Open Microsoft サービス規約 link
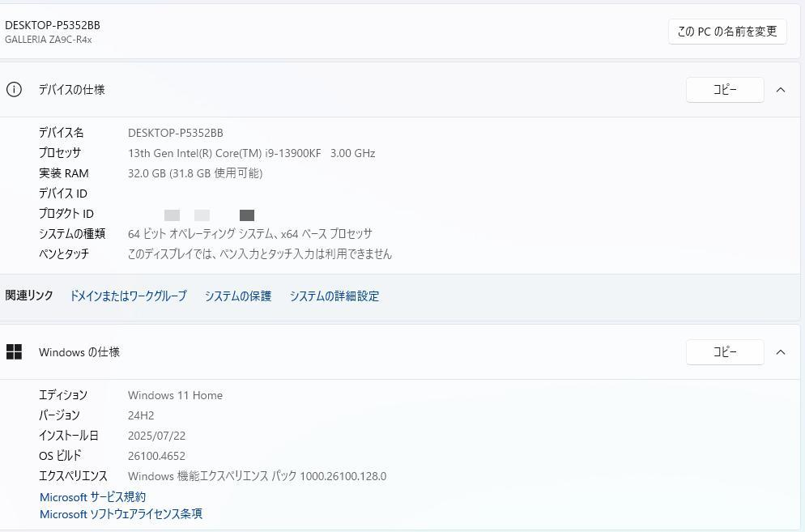The image size is (805, 532). pyautogui.click(x=92, y=496)
